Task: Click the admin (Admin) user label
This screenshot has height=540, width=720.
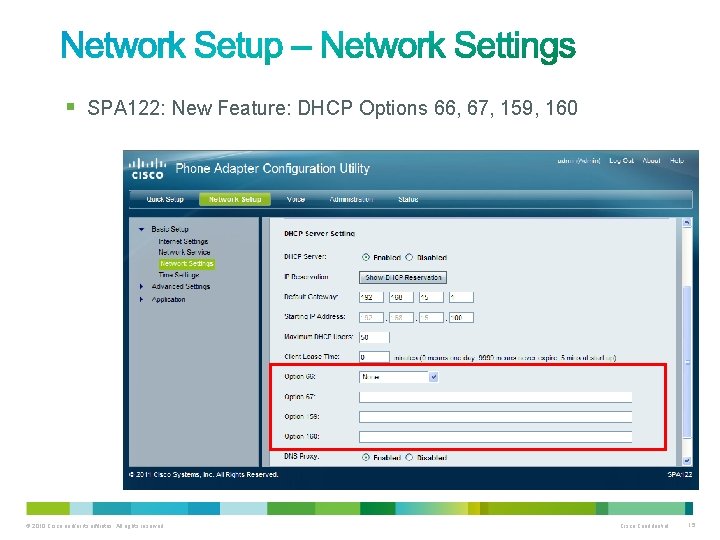Action: click(x=579, y=160)
